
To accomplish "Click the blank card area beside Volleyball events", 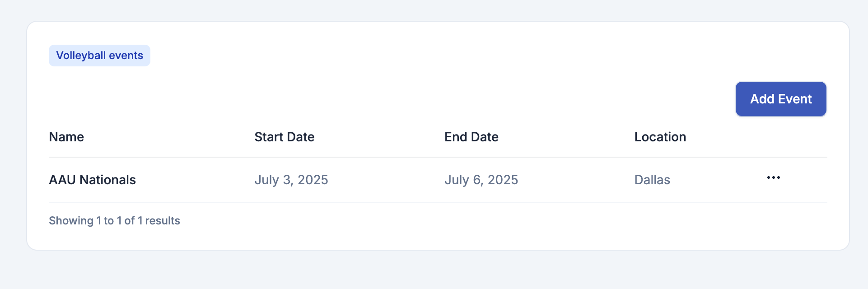I will [x=452, y=56].
